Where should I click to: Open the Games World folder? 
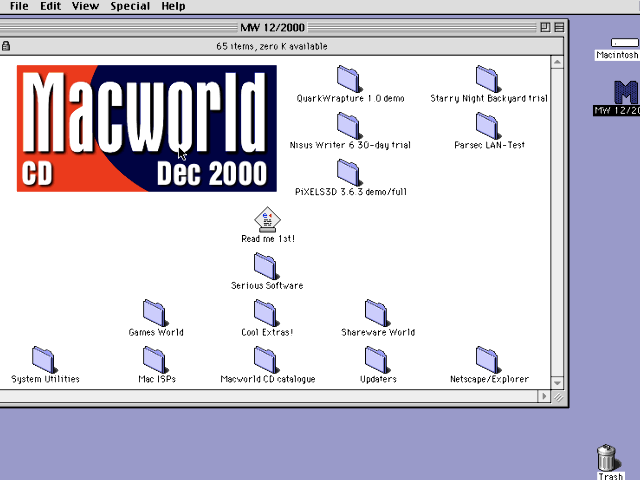tap(154, 313)
